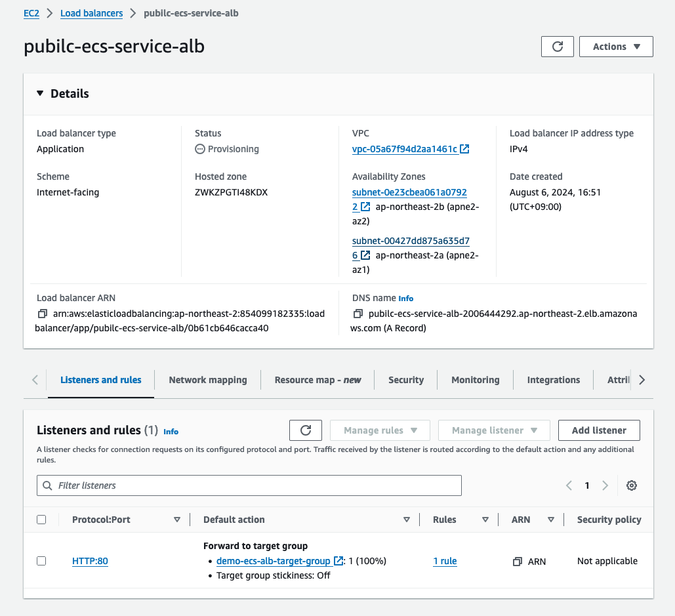
Task: Refresh the load balancer details page
Action: pos(557,47)
